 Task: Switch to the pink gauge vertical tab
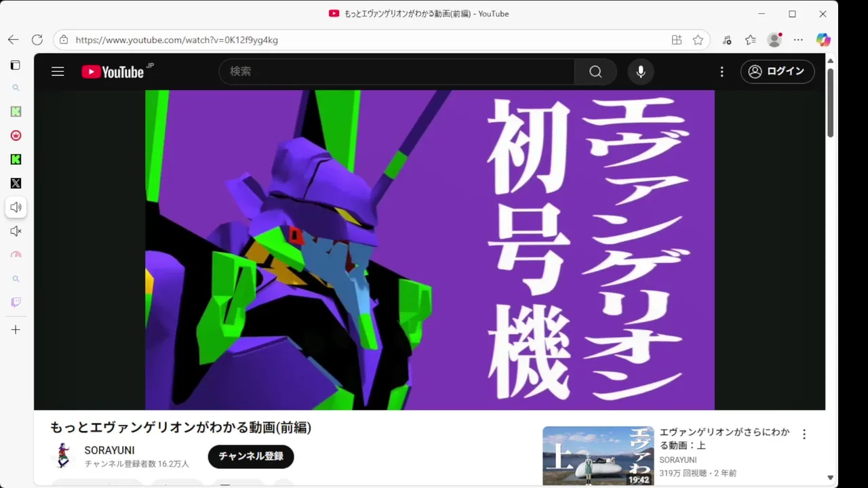point(16,255)
